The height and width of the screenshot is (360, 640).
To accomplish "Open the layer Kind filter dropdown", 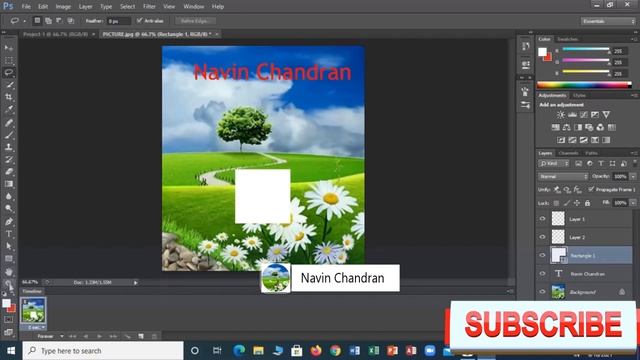I will 554,164.
